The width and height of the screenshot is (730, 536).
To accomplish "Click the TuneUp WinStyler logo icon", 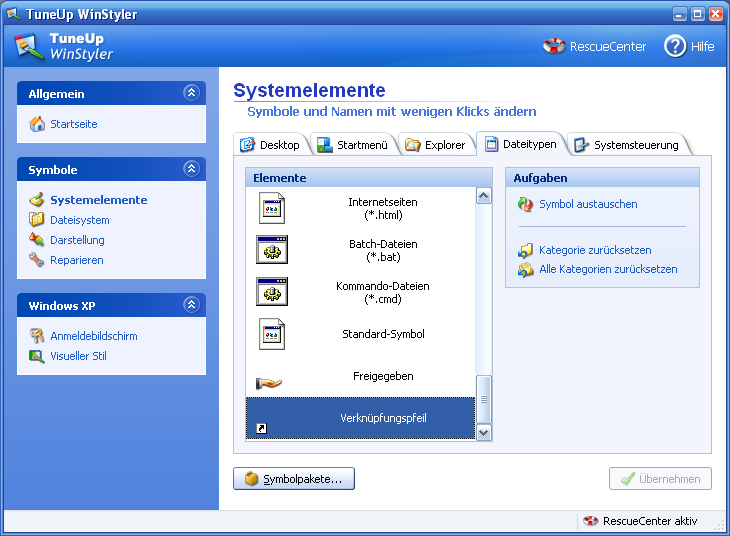I will pyautogui.click(x=29, y=47).
